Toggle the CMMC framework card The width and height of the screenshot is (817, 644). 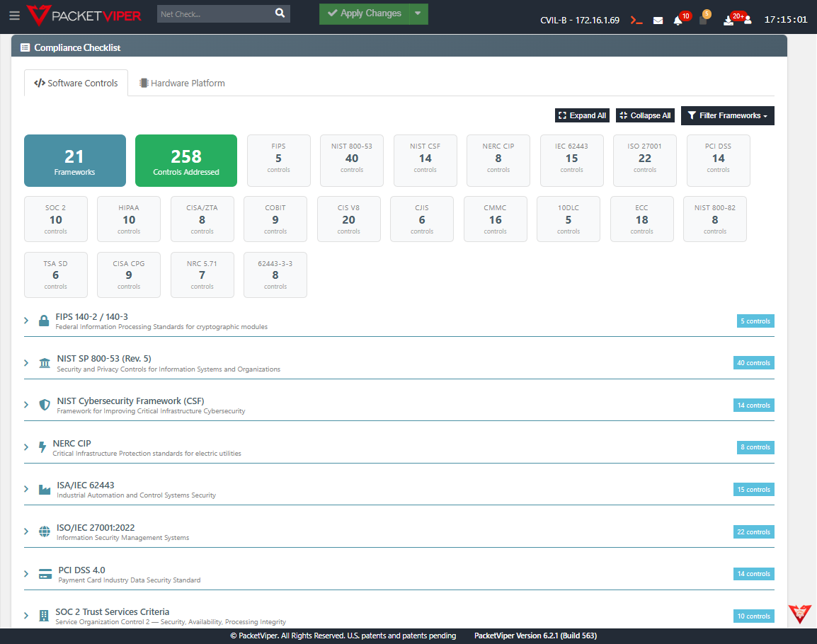pos(495,219)
